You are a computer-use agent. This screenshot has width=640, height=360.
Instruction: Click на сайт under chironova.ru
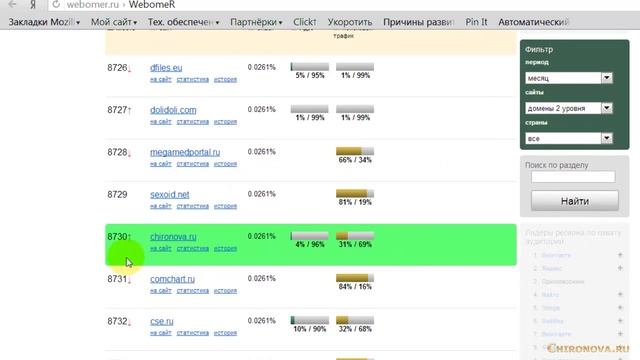160,249
